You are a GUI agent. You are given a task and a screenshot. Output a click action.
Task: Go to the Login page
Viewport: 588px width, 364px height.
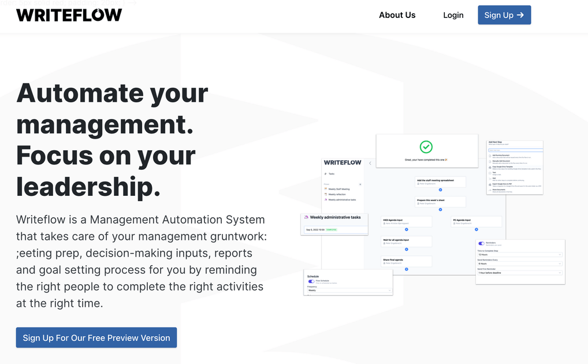[x=453, y=15]
